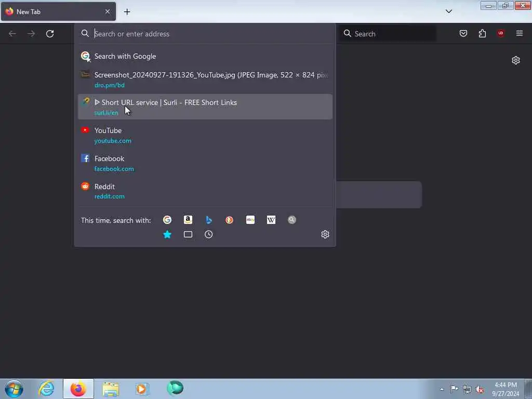The width and height of the screenshot is (532, 399).
Task: Open the YouTube suggestion
Action: [x=205, y=135]
